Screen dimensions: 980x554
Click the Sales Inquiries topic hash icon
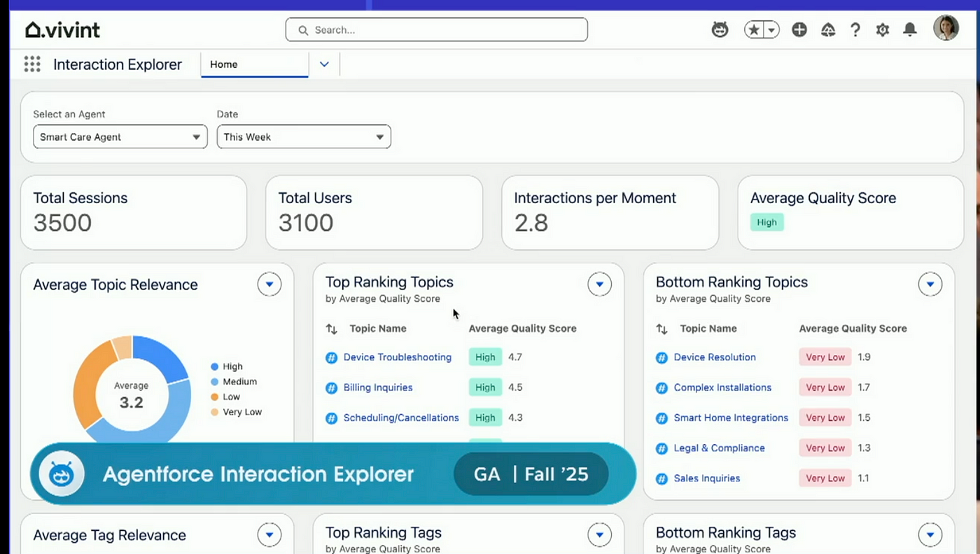click(661, 479)
